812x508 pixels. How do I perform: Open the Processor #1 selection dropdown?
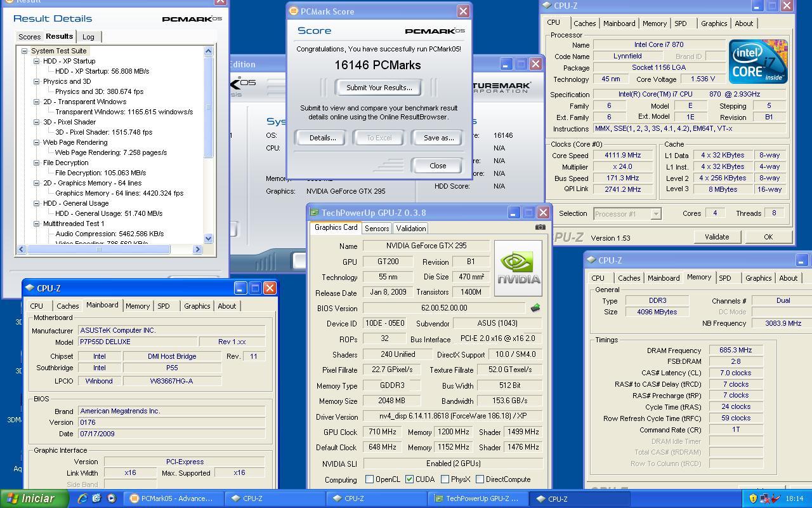pos(656,214)
